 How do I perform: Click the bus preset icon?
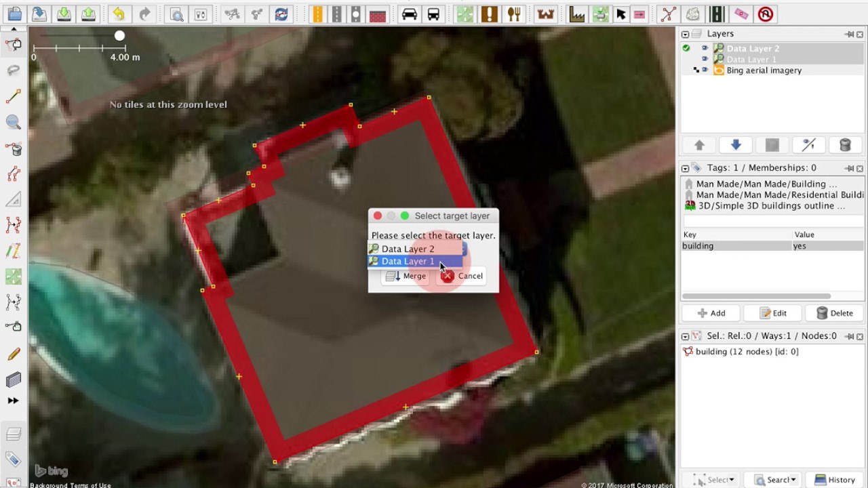tap(433, 14)
